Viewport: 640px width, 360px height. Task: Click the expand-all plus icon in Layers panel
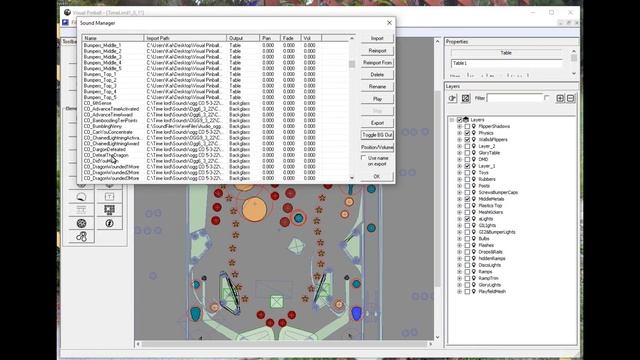pos(560,98)
